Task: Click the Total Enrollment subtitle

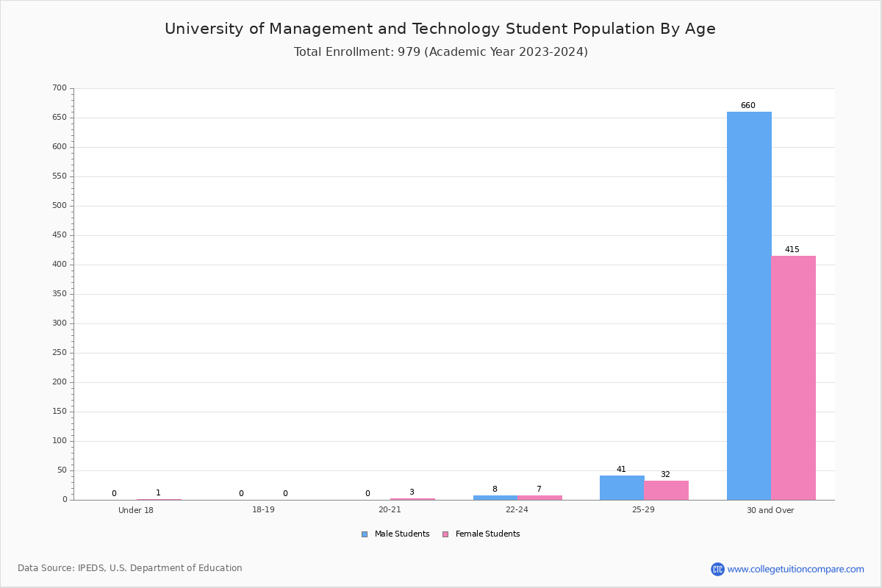Action: tap(441, 52)
